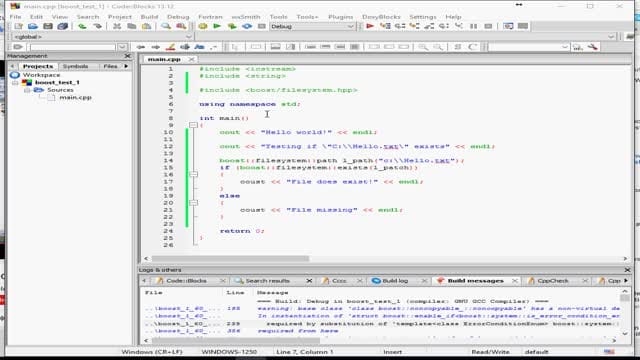The height and width of the screenshot is (360, 640).
Task: Open the <global> scope dropdown
Action: click(189, 37)
